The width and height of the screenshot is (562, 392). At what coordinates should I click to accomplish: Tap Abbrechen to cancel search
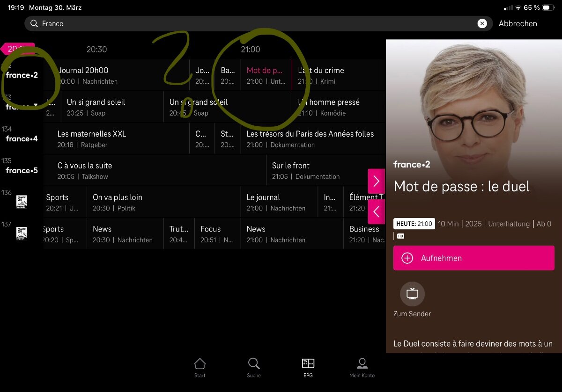coord(518,24)
